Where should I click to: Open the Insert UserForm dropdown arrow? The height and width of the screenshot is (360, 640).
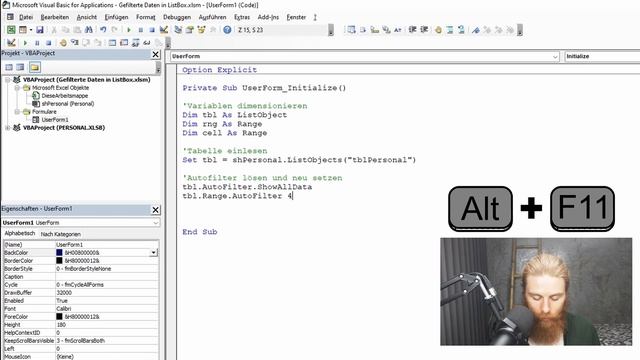point(31,30)
